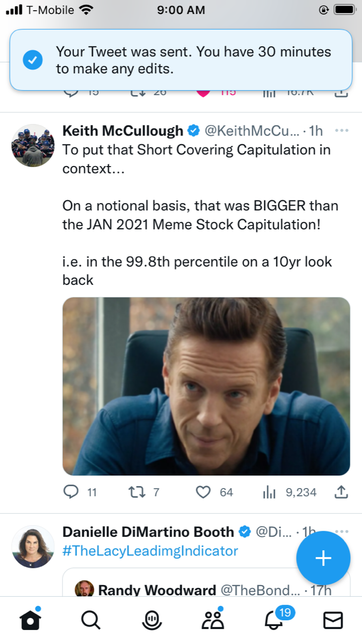Open the image in Keith McCullough's tweet
This screenshot has height=644, width=362.
pyautogui.click(x=206, y=386)
